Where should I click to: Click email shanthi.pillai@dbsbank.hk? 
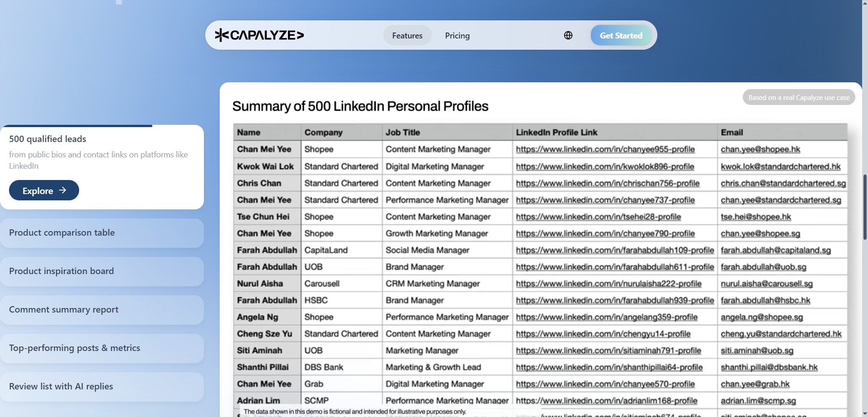769,367
